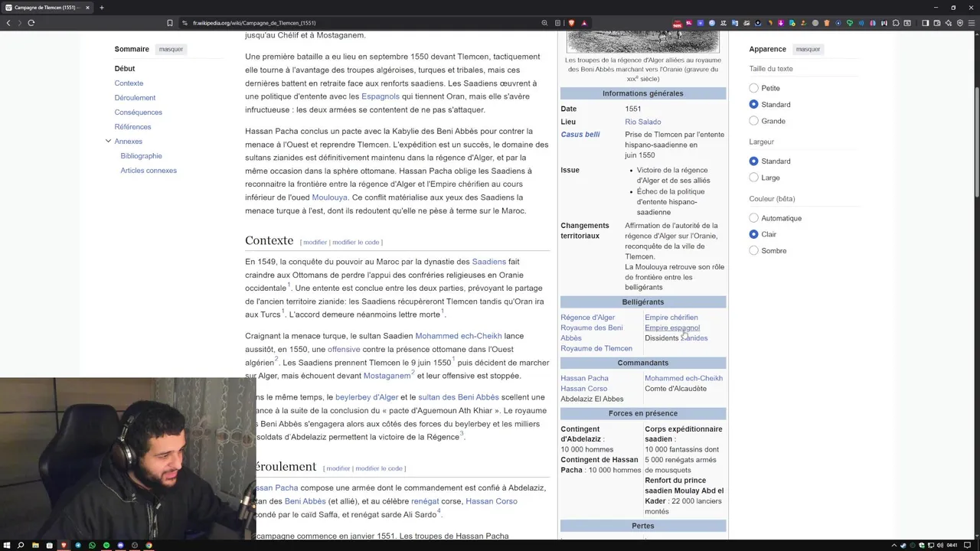Open Leo AI sparkle icon
Screen dimensions: 980x551
click(949, 23)
